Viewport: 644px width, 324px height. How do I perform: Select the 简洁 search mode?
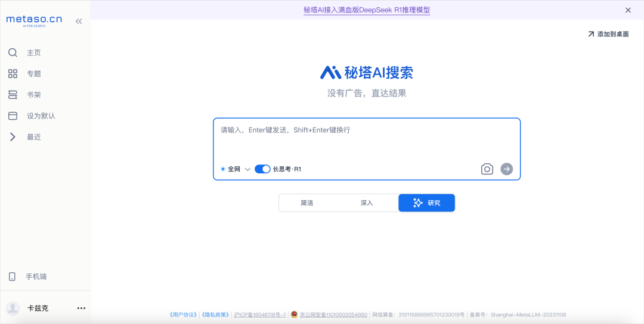click(307, 202)
